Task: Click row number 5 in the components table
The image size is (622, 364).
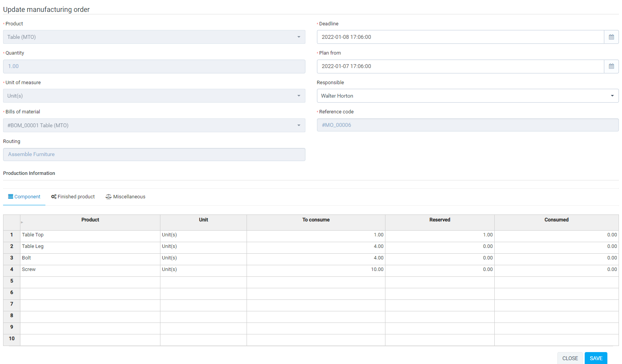Action: (x=11, y=281)
